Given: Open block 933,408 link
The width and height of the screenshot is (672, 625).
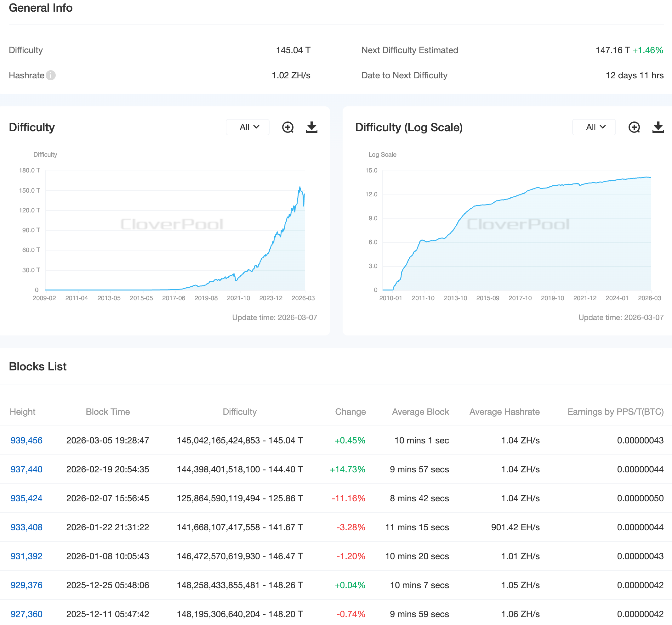Looking at the screenshot, I should pyautogui.click(x=26, y=527).
